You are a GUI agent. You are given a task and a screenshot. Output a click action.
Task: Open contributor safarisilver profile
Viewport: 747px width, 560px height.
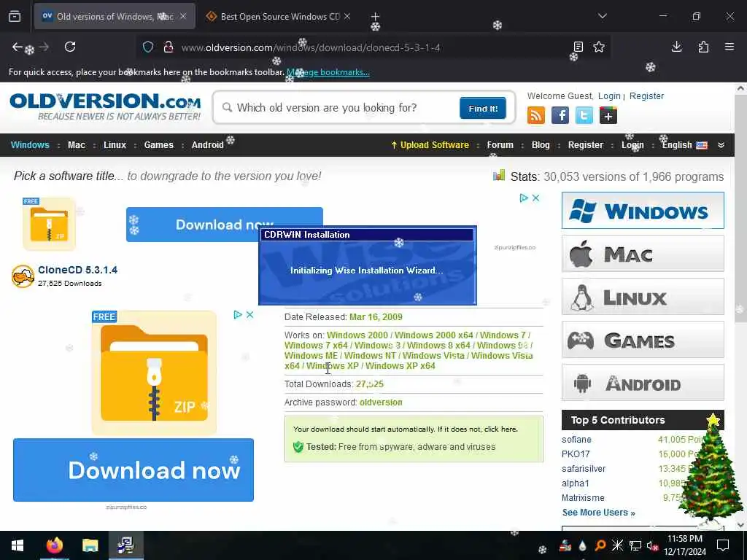tap(584, 469)
